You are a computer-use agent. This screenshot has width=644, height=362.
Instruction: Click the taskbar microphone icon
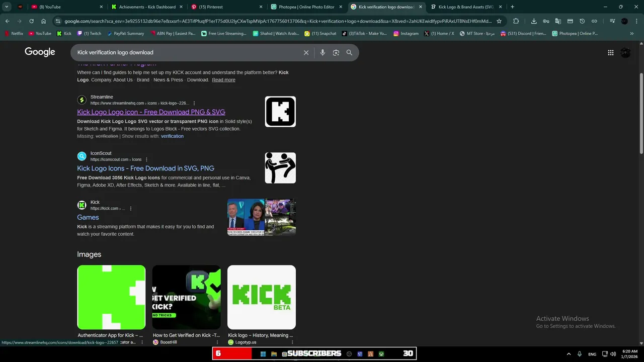(x=580, y=354)
